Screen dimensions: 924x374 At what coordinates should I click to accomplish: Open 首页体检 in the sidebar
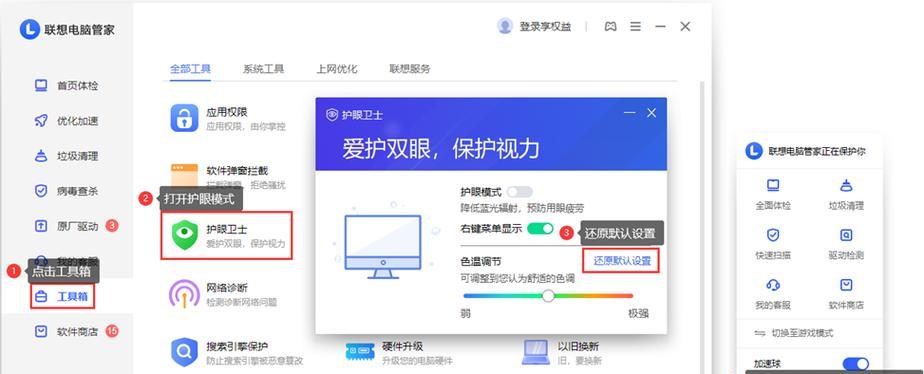pos(66,86)
